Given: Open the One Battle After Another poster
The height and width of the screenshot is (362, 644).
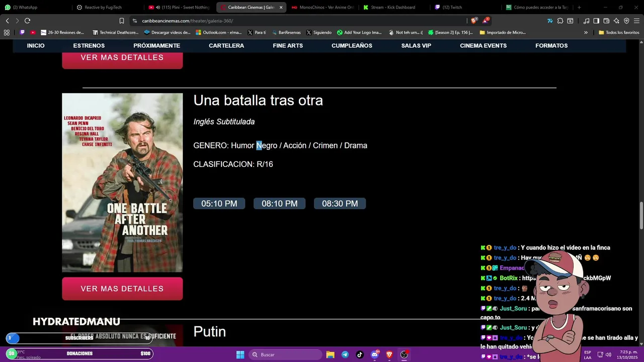Looking at the screenshot, I should (x=122, y=183).
